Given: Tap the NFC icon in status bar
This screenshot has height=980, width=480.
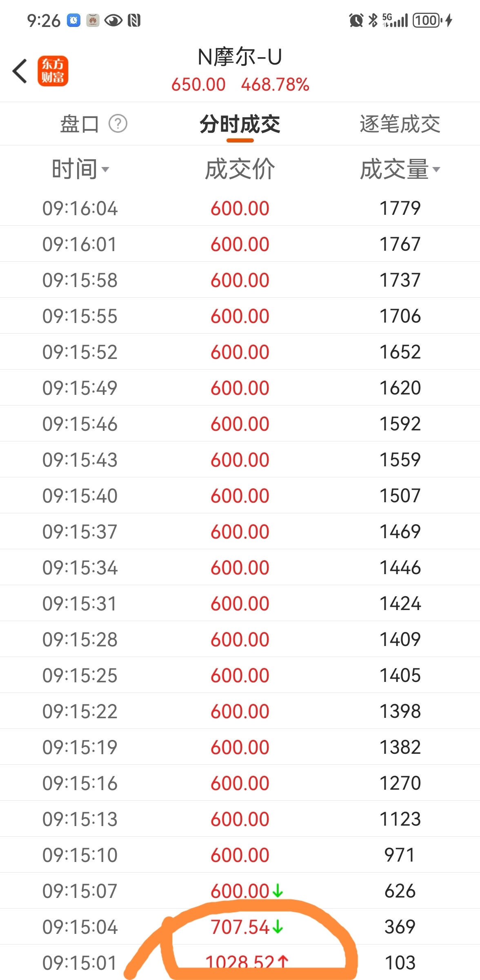Looking at the screenshot, I should coord(134,20).
